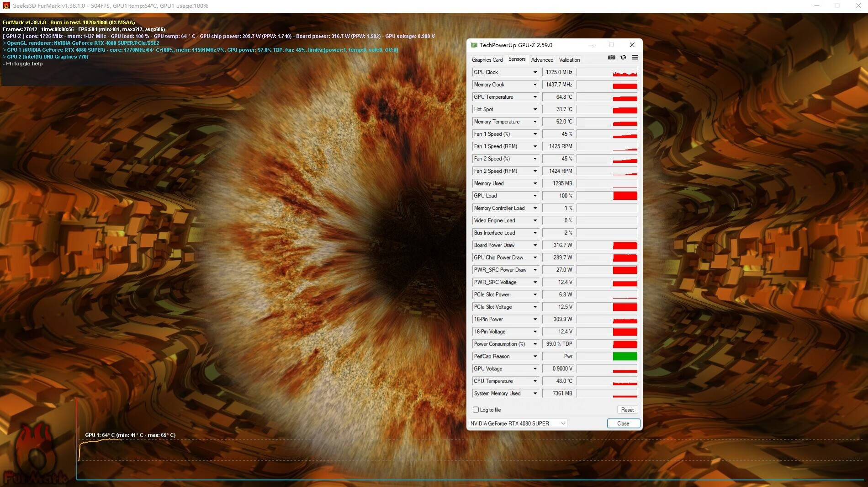Image resolution: width=868 pixels, height=487 pixels.
Task: Click the Close button in GPU-Z
Action: 623,423
